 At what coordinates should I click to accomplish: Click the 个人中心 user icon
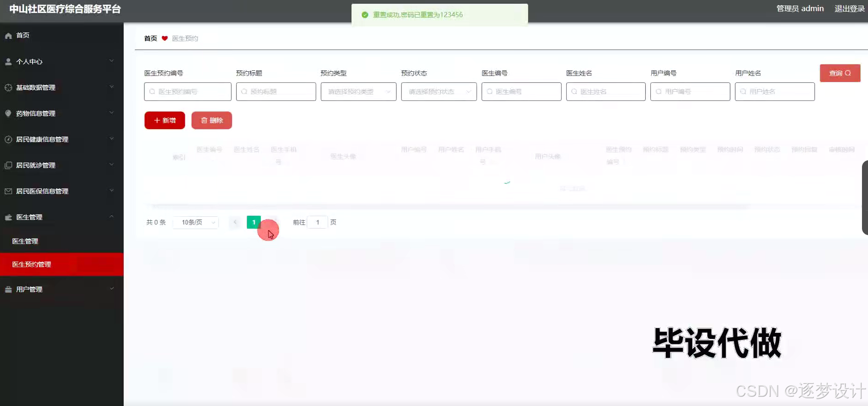(x=8, y=62)
